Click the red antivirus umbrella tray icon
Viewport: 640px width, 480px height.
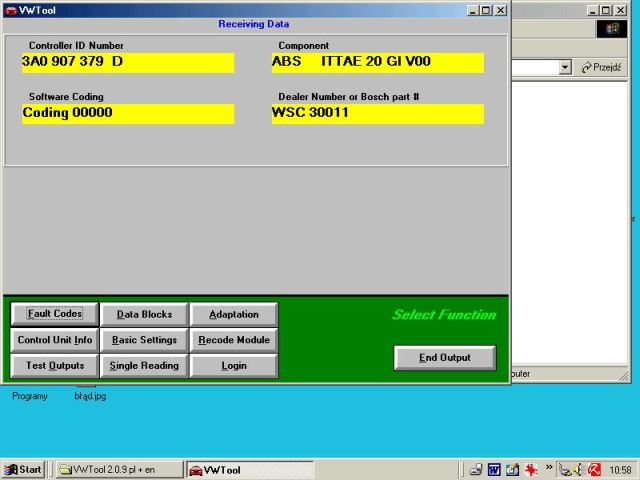tap(594, 471)
